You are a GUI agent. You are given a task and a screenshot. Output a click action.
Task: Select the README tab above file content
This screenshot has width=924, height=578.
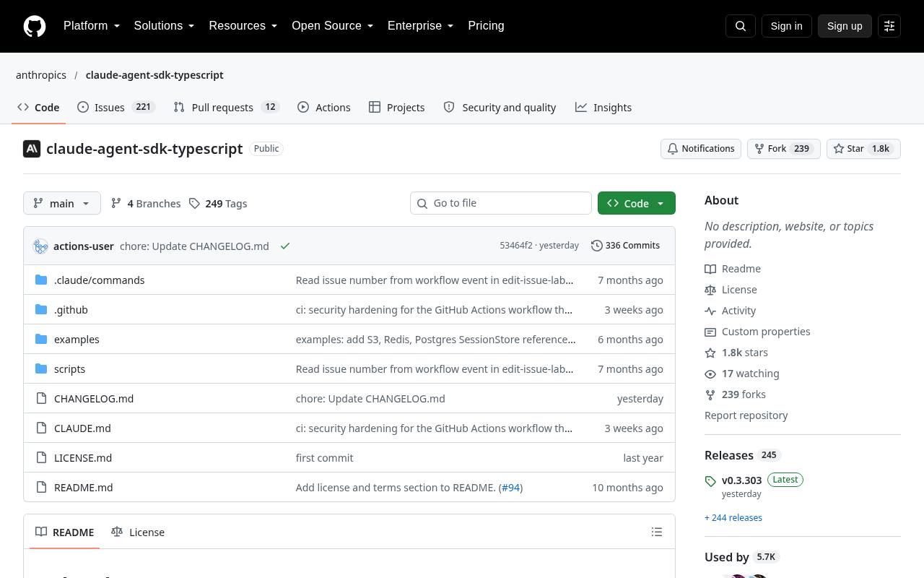(65, 532)
